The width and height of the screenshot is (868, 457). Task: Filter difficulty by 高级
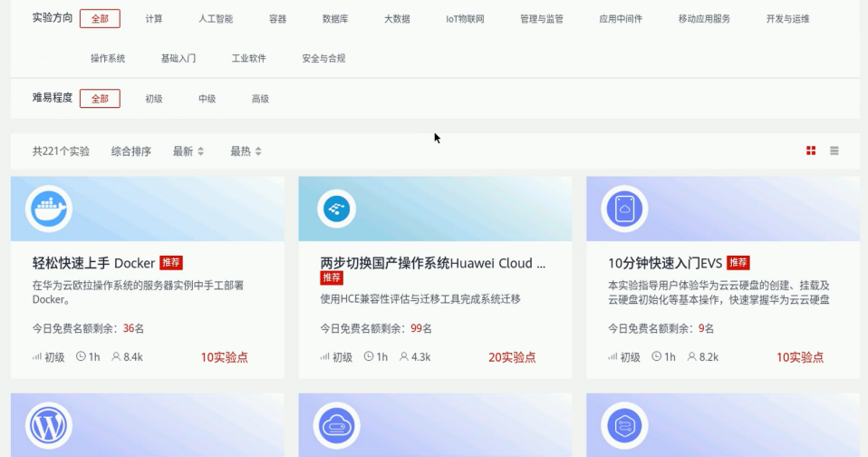coord(260,99)
